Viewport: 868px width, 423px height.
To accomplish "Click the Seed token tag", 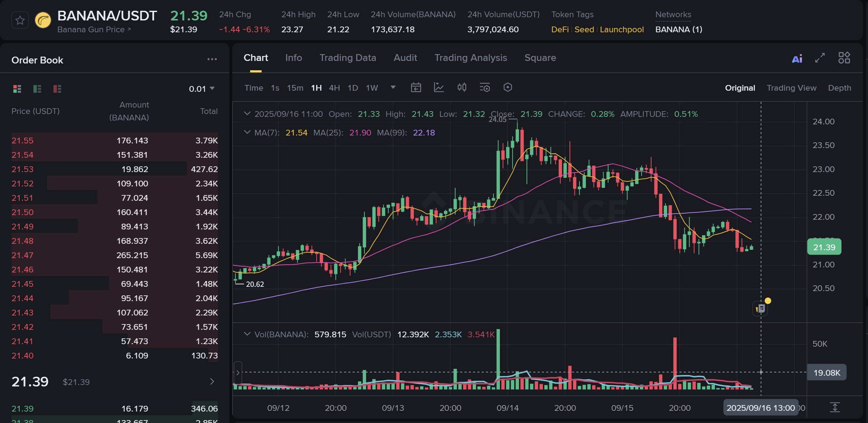I will pyautogui.click(x=584, y=29).
